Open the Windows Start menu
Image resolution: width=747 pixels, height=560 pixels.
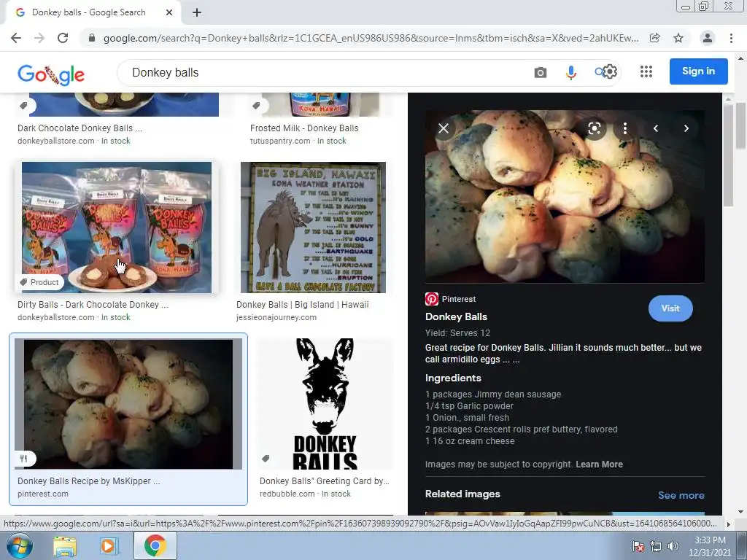pyautogui.click(x=20, y=545)
